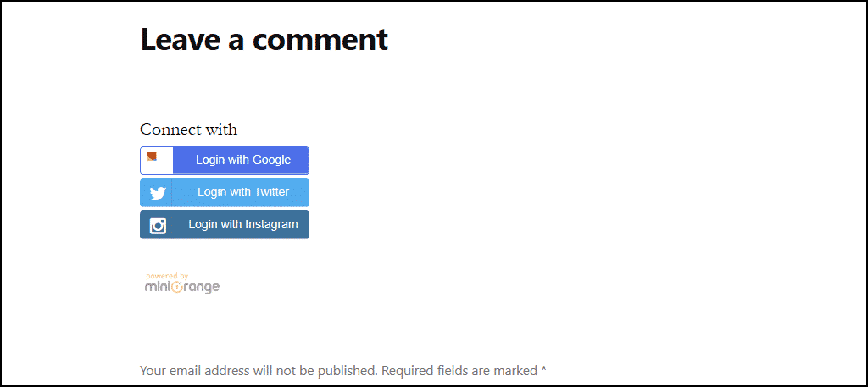Click the orange circle in miniOrange logo
868x387 pixels.
(176, 287)
